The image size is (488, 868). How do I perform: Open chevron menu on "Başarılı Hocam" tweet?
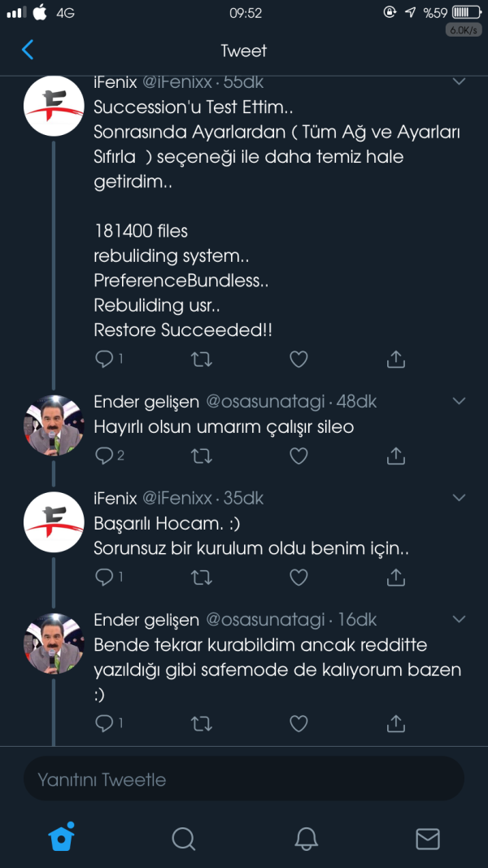[459, 498]
